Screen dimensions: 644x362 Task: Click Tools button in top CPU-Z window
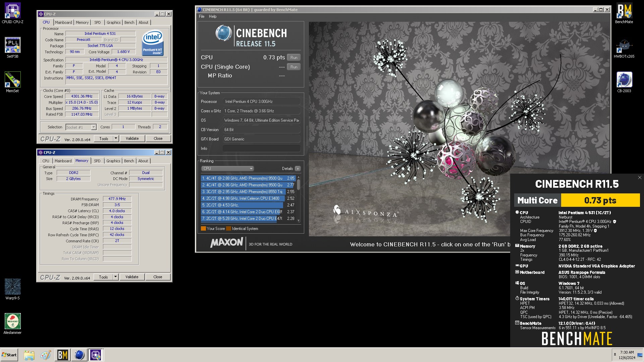104,138
